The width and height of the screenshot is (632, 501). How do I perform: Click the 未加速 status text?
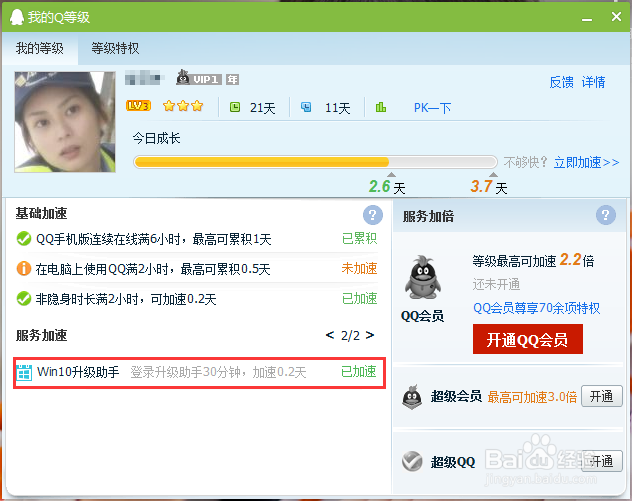[x=359, y=268]
